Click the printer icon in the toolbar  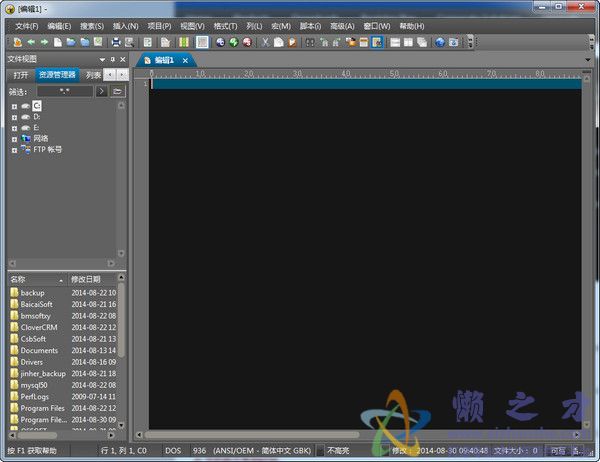[x=116, y=42]
